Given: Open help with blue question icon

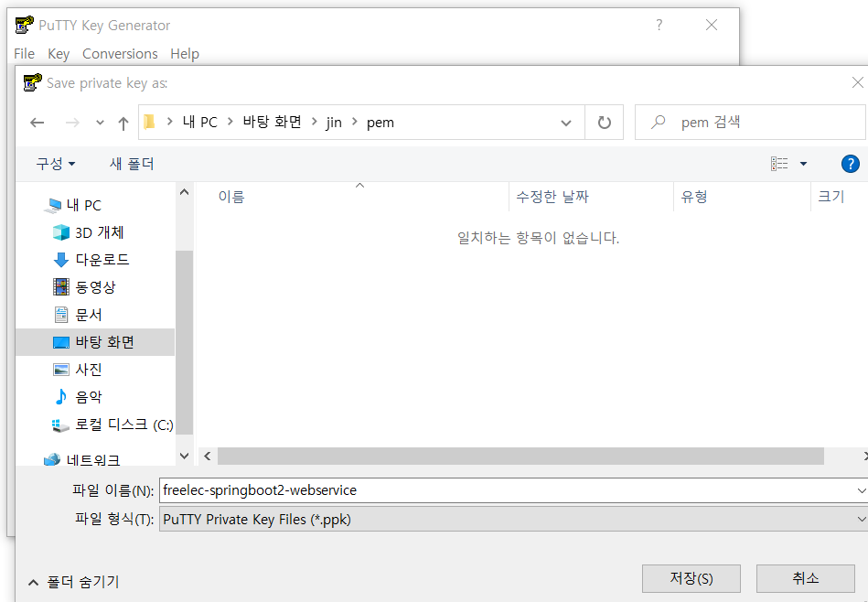Looking at the screenshot, I should (851, 164).
